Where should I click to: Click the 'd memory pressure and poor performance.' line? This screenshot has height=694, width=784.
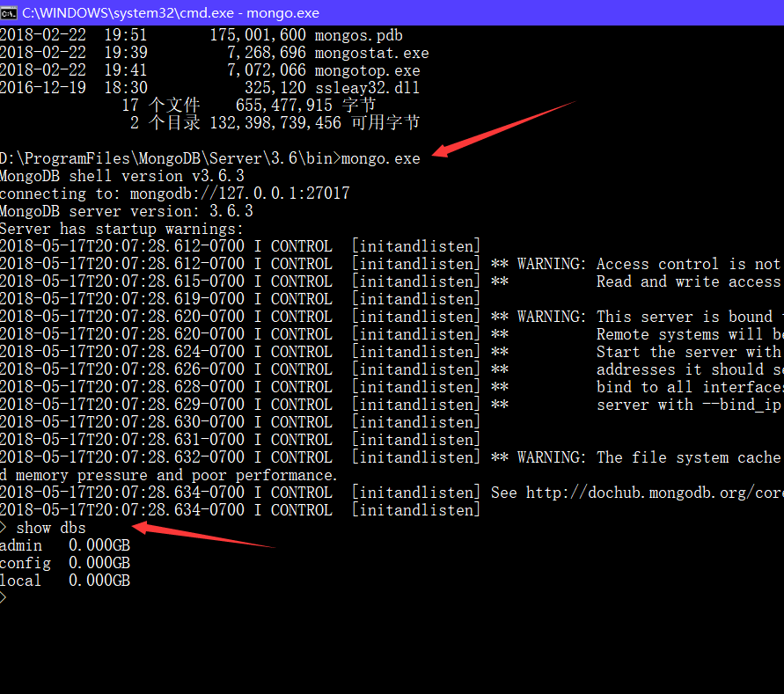click(168, 475)
